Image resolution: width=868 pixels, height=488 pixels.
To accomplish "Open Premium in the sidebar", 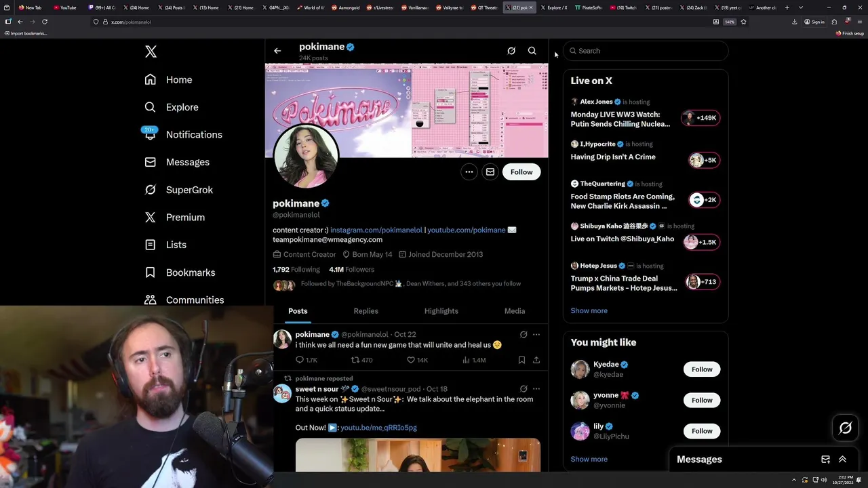I will click(x=175, y=217).
